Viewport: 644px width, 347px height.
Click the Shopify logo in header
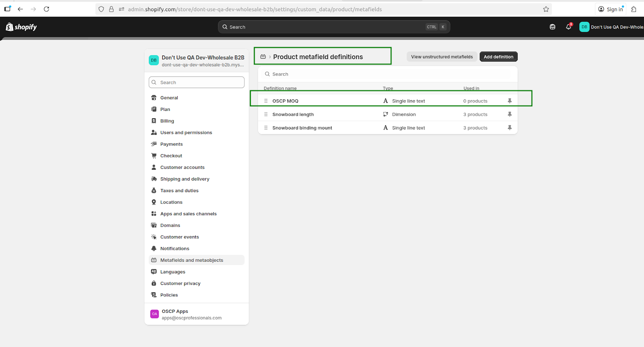(21, 27)
